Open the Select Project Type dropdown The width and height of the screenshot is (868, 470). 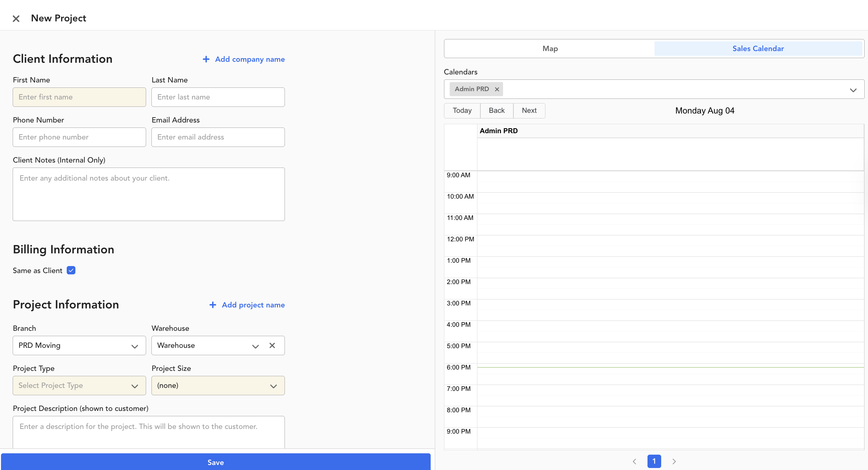click(79, 385)
